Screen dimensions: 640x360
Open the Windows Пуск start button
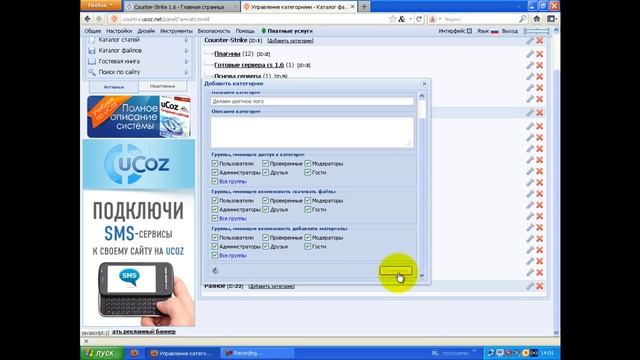[x=102, y=353]
